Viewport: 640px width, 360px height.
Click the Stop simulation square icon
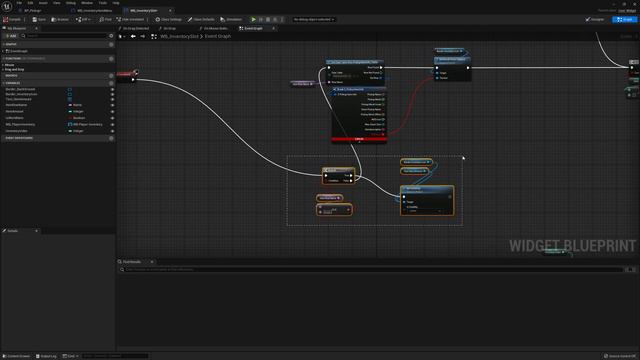click(268, 19)
